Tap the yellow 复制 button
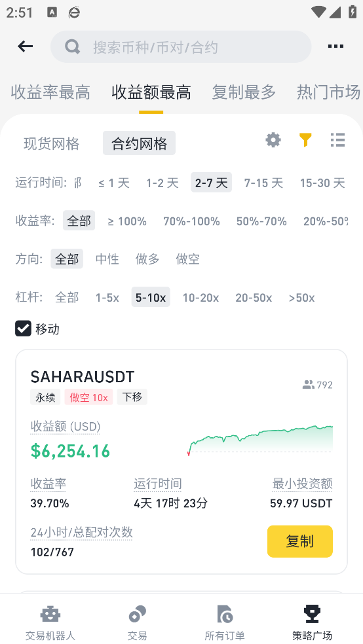 point(299,541)
